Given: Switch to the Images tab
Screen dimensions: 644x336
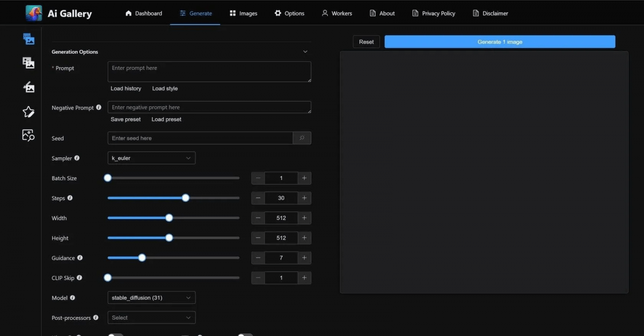Looking at the screenshot, I should 243,13.
